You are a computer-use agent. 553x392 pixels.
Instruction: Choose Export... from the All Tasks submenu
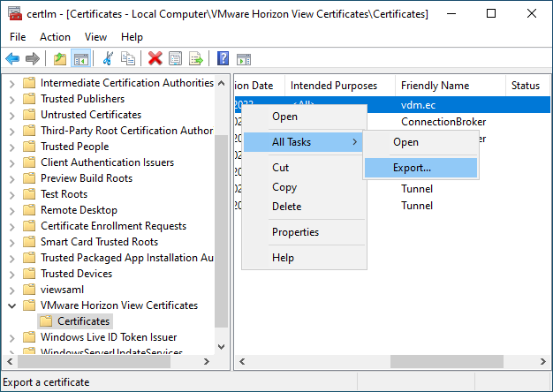click(412, 168)
